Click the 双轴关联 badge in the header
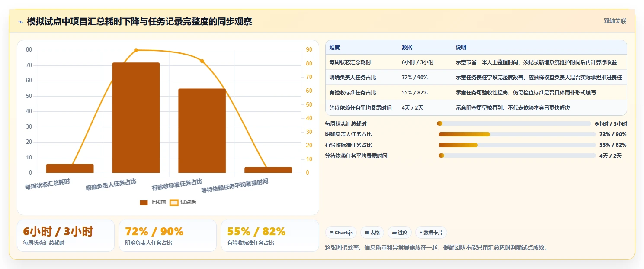 (615, 21)
